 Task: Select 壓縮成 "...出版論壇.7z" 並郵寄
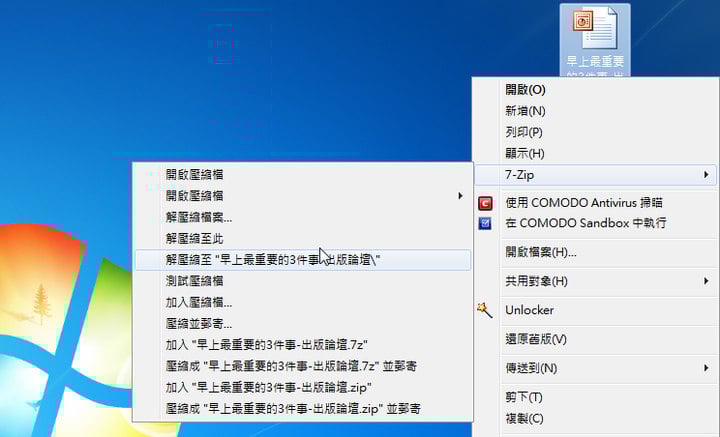pos(303,366)
